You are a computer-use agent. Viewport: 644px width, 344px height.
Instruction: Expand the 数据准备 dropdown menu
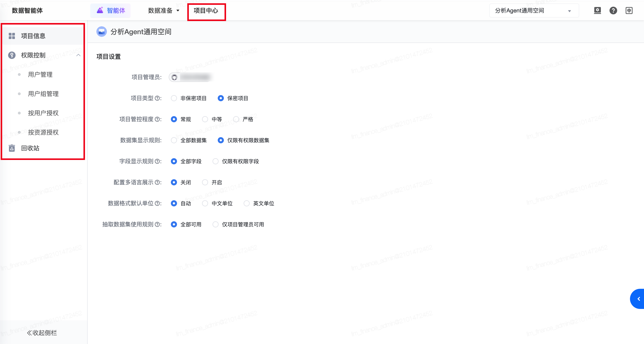(x=163, y=11)
